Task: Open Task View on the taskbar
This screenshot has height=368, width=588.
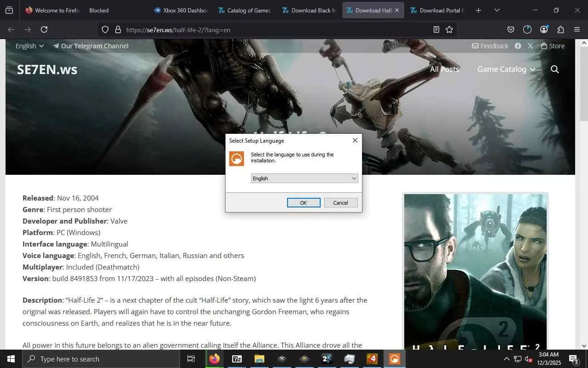Action: pyautogui.click(x=191, y=359)
